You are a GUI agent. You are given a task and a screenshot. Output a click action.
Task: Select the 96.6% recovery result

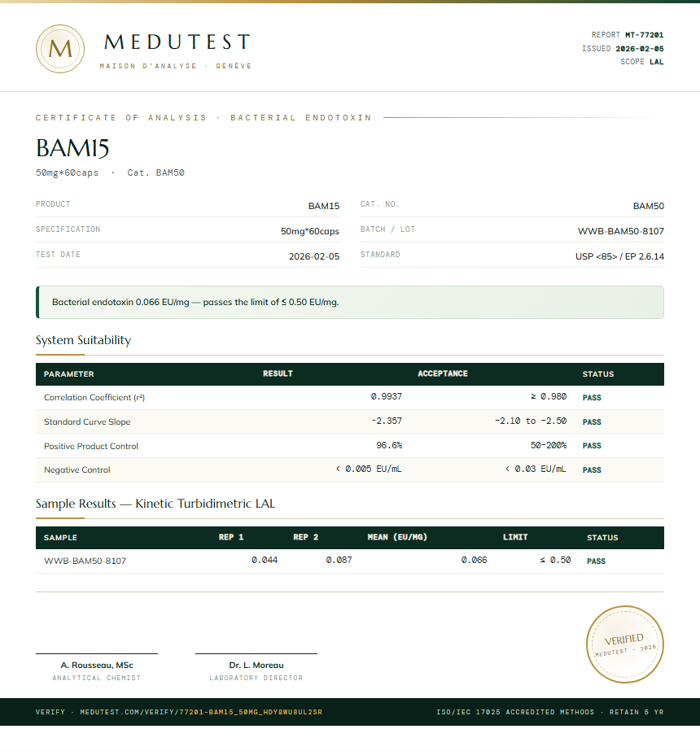coord(390,445)
